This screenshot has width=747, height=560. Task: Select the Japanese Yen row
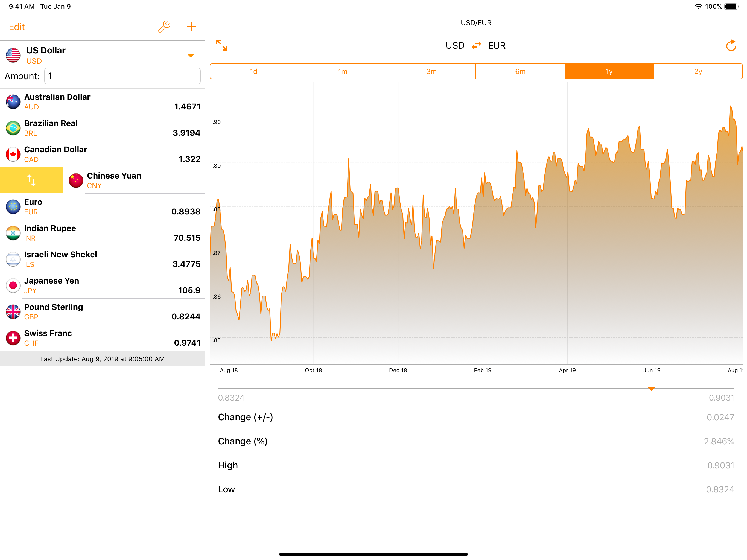click(x=102, y=286)
